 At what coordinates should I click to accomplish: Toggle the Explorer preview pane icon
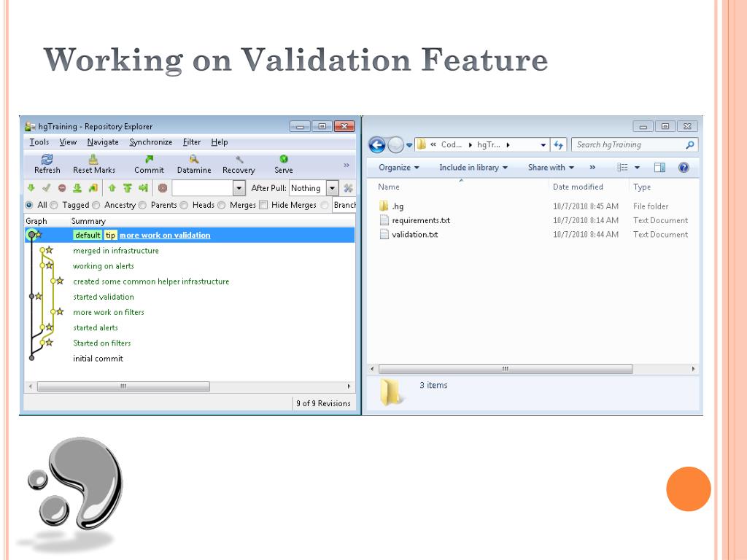pyautogui.click(x=659, y=168)
